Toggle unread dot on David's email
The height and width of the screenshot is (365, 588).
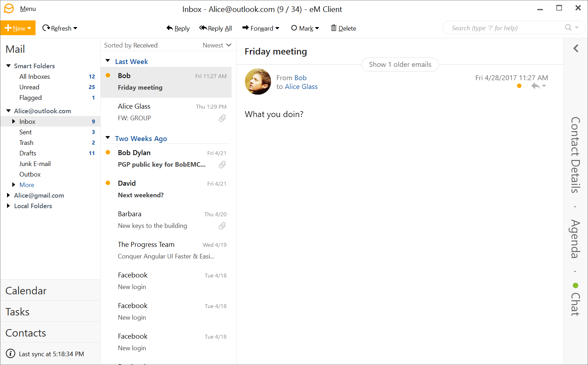pyautogui.click(x=108, y=183)
